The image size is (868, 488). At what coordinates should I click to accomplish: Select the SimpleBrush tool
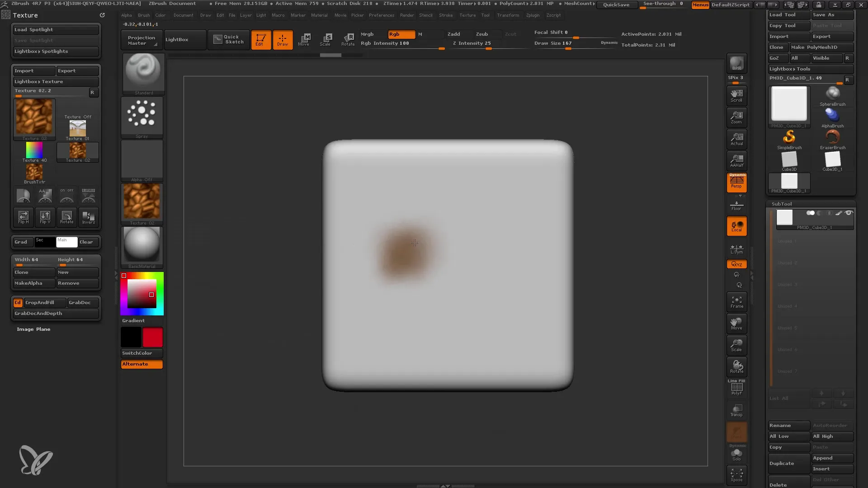tap(789, 139)
